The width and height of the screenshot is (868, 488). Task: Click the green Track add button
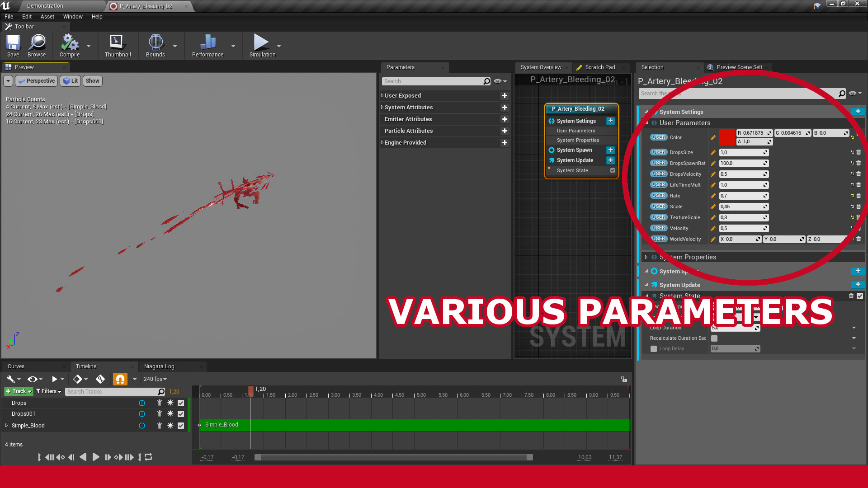click(x=19, y=391)
